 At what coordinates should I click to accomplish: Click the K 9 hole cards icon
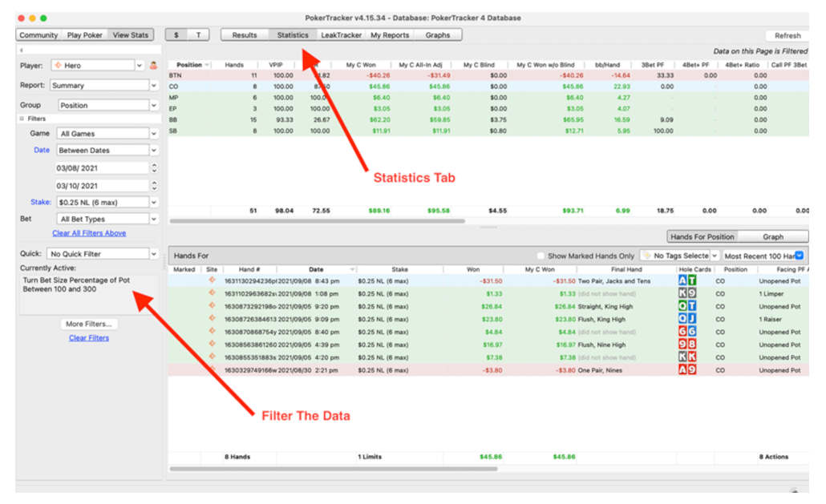tap(687, 293)
